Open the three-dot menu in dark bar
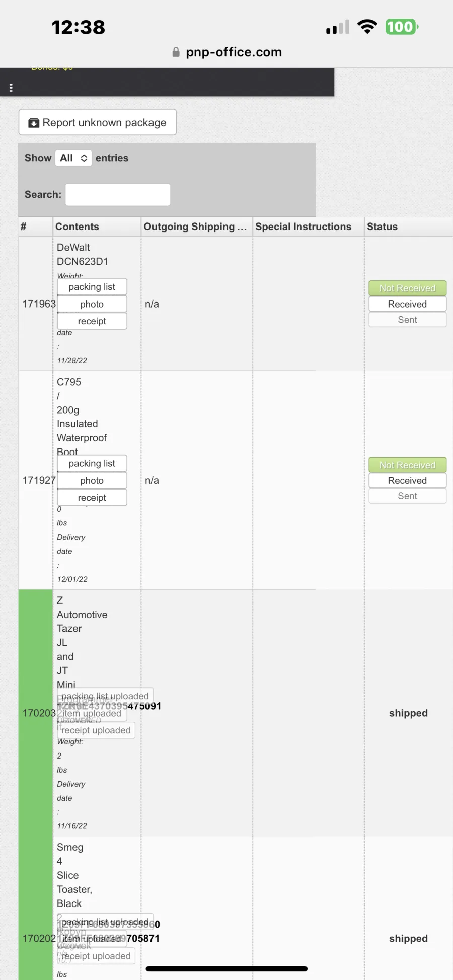The height and width of the screenshot is (980, 453). (x=11, y=88)
